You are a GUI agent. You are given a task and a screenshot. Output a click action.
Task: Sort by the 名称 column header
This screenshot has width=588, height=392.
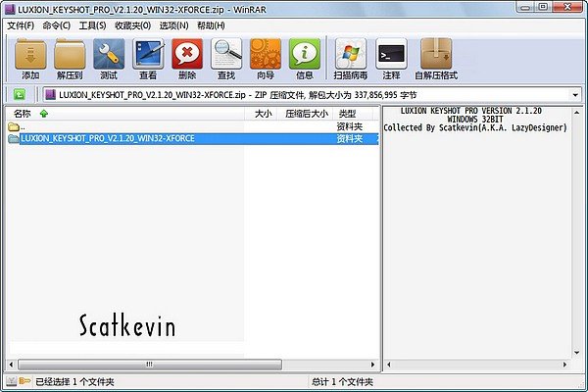point(125,114)
